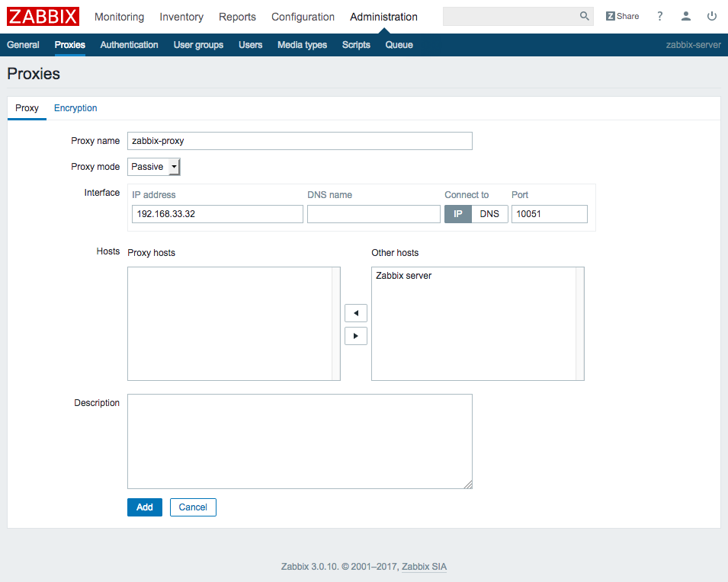This screenshot has height=582, width=728.
Task: Go to Proxies submenu
Action: [x=69, y=45]
